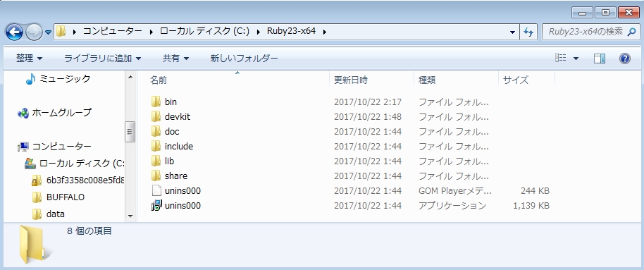Click the folder icon in address bar
Image resolution: width=644 pixels, height=270 pixels.
[61, 31]
